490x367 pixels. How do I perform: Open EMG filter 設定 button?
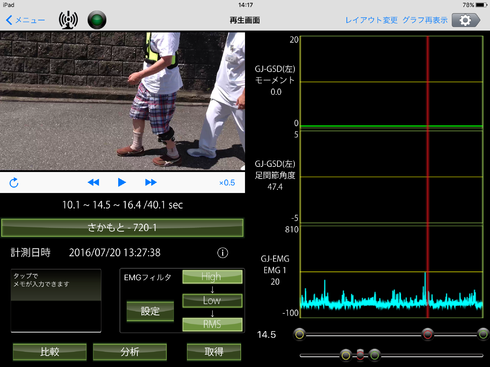coord(150,311)
